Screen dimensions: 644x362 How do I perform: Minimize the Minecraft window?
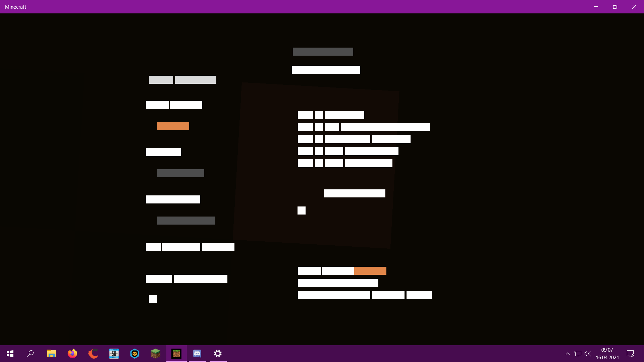[x=596, y=7]
